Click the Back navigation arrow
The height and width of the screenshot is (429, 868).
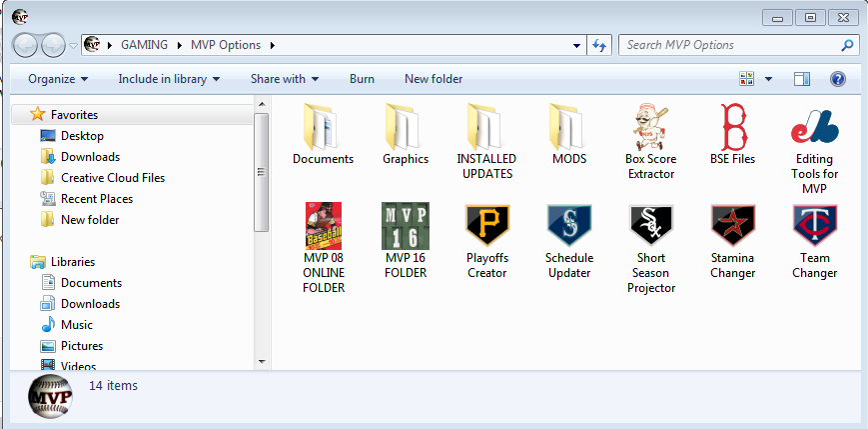click(25, 45)
